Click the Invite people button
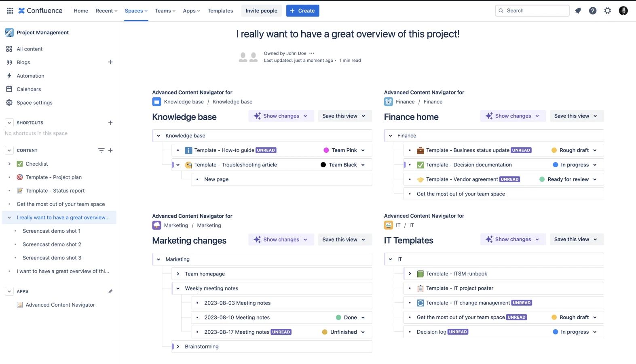636x364 pixels. 262,11
